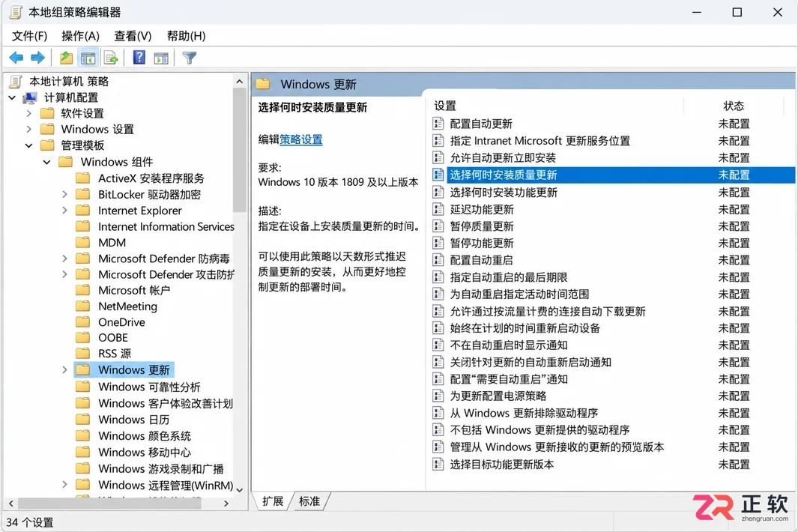Click the computer icon of 计算机配置
The width and height of the screenshot is (798, 532).
[x=31, y=97]
